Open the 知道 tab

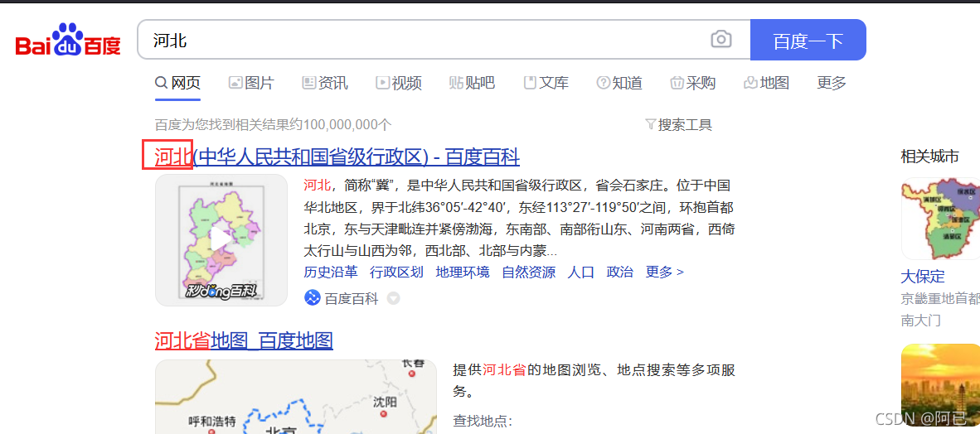pos(619,83)
